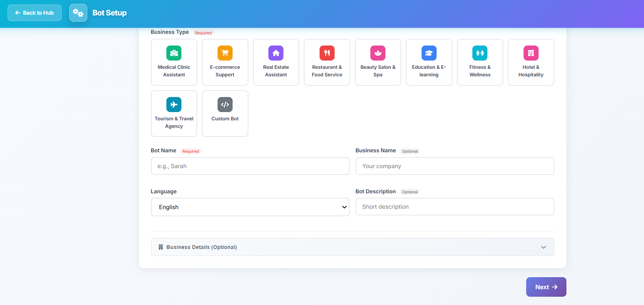This screenshot has height=305, width=644.
Task: Choose the Tourism & Travel airplane icon
Action: click(174, 105)
